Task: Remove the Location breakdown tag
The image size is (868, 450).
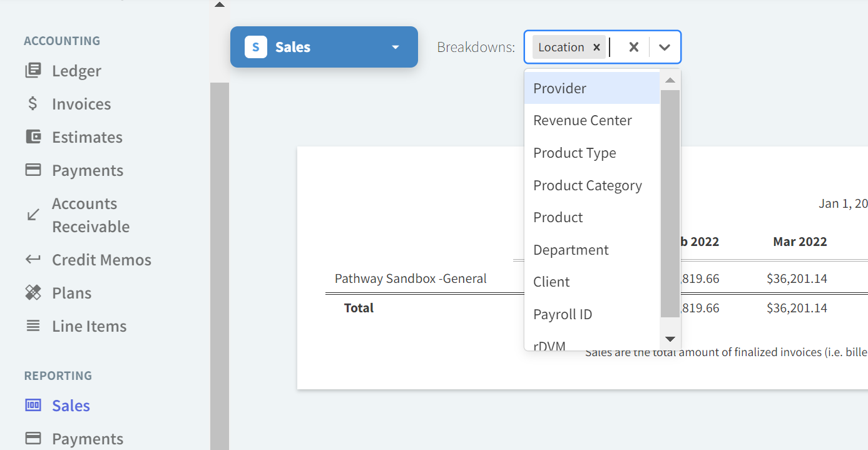Action: pyautogui.click(x=596, y=48)
